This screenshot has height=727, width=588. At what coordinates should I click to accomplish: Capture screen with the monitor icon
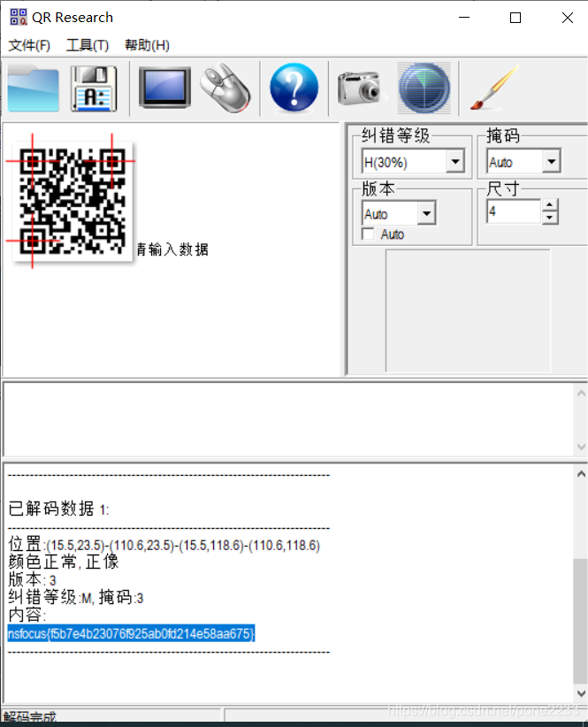[x=165, y=88]
